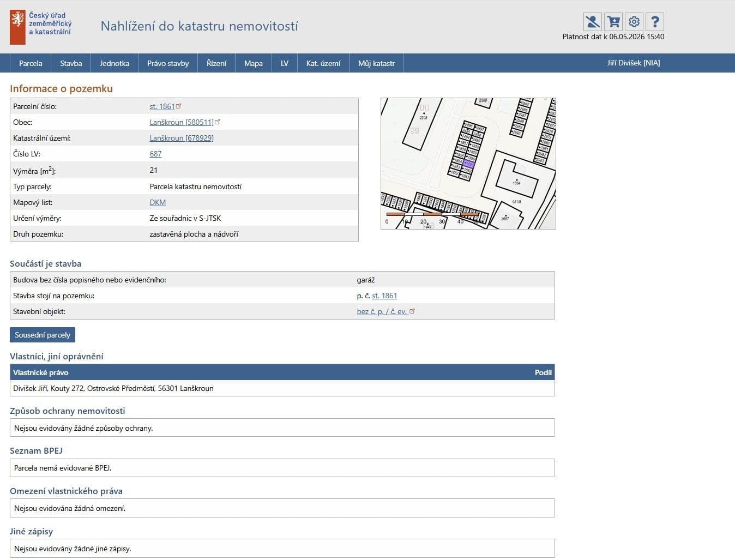Open the Můj katastr menu item
This screenshot has height=560, width=735.
[x=376, y=63]
